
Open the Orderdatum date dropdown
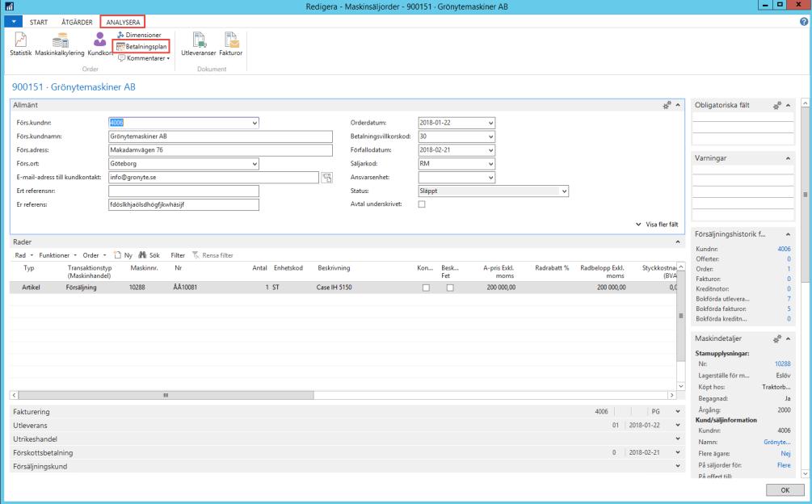coord(490,123)
